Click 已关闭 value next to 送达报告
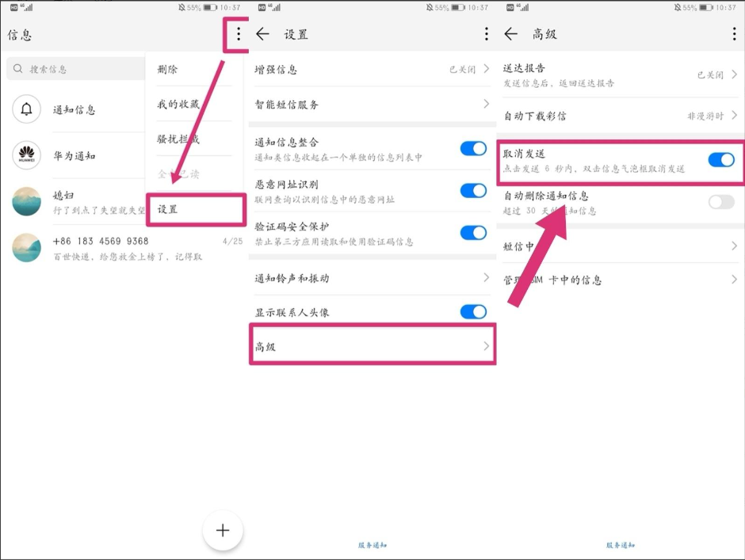This screenshot has width=745, height=560. (710, 75)
